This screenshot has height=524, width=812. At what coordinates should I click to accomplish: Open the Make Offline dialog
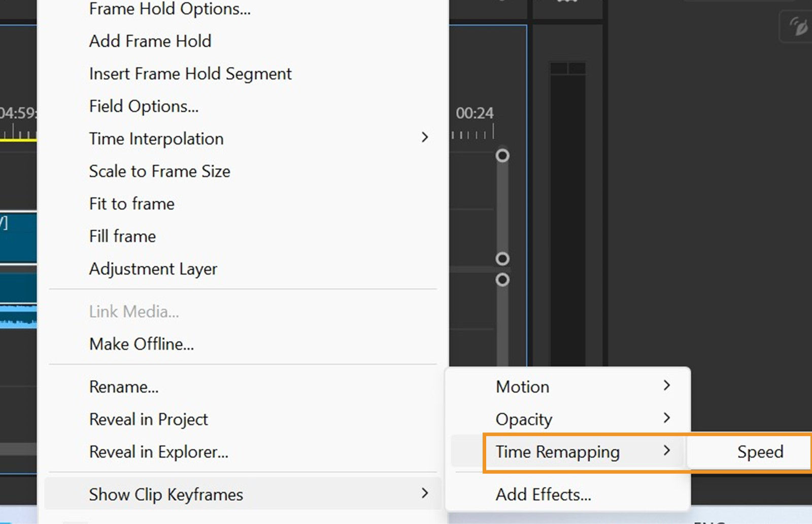click(142, 344)
